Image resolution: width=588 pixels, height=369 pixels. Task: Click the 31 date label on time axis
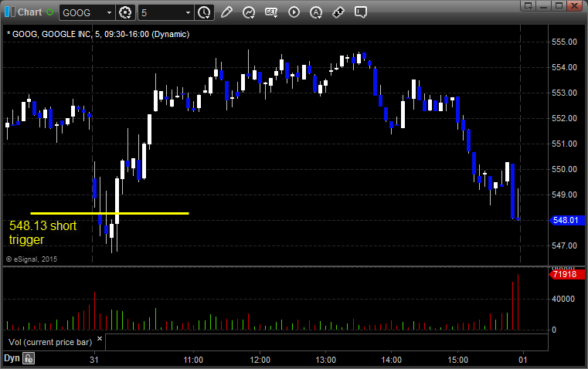point(94,360)
